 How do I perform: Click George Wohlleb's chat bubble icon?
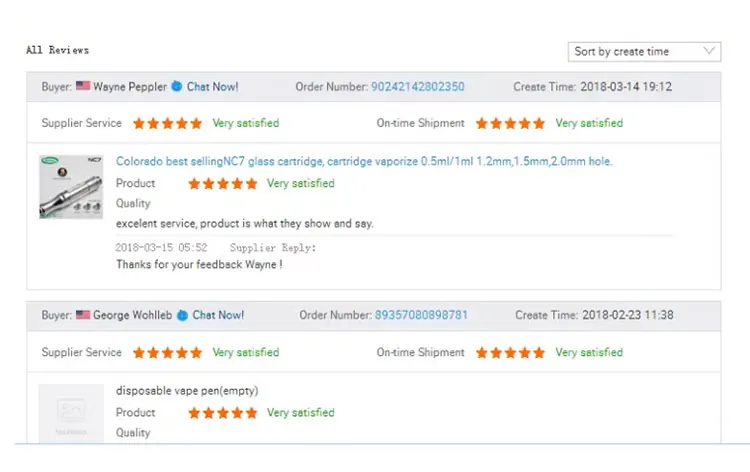[182, 315]
